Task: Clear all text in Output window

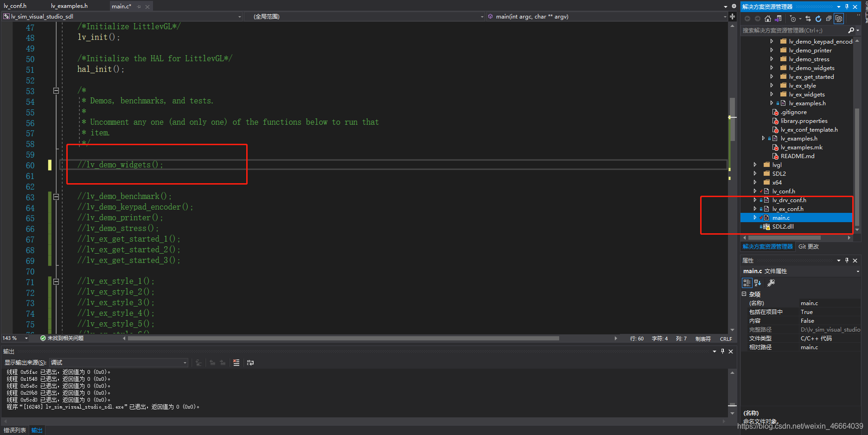Action: [236, 363]
